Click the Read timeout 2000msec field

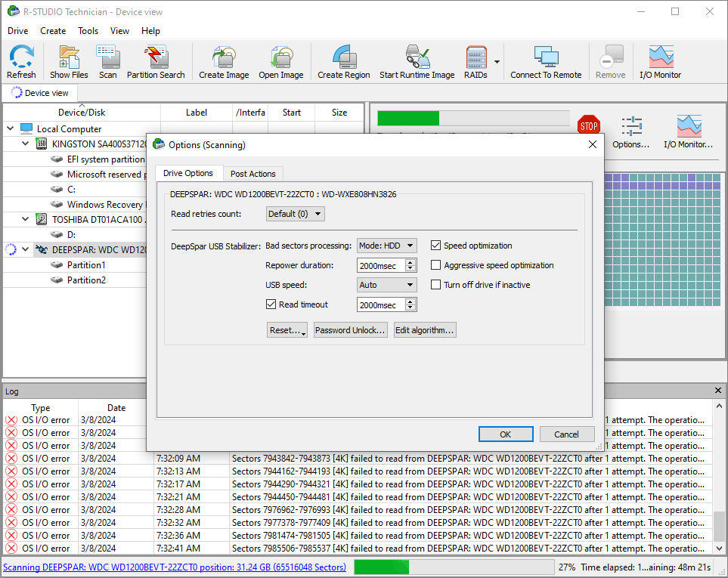381,304
